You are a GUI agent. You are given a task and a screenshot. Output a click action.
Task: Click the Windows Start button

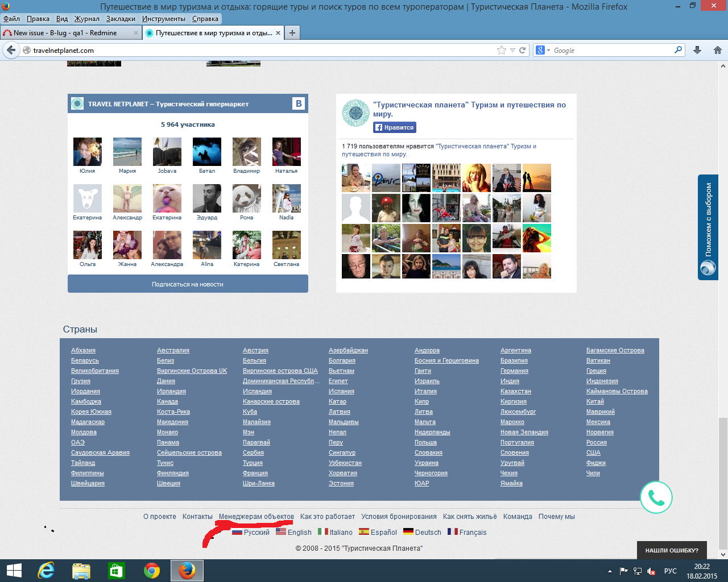pos(14,570)
